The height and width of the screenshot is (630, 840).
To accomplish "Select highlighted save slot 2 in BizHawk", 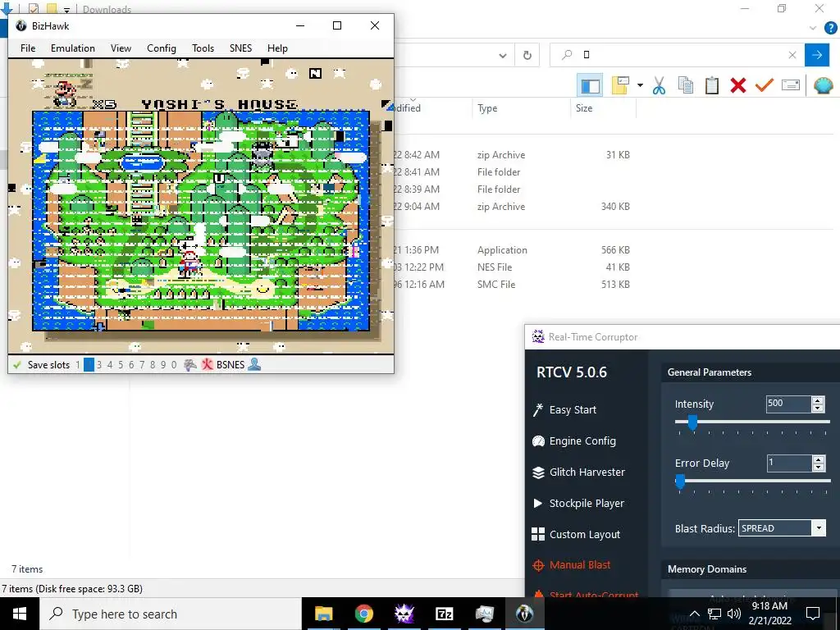I will click(89, 365).
